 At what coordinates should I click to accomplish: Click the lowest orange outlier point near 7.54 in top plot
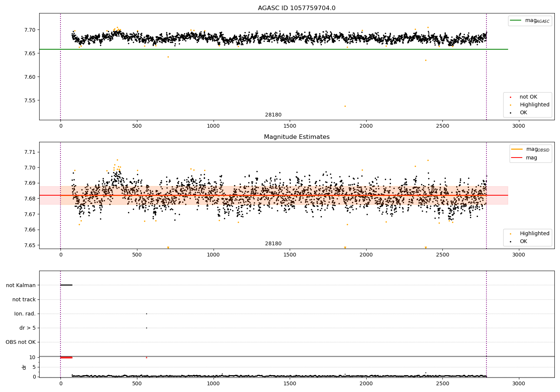click(345, 106)
